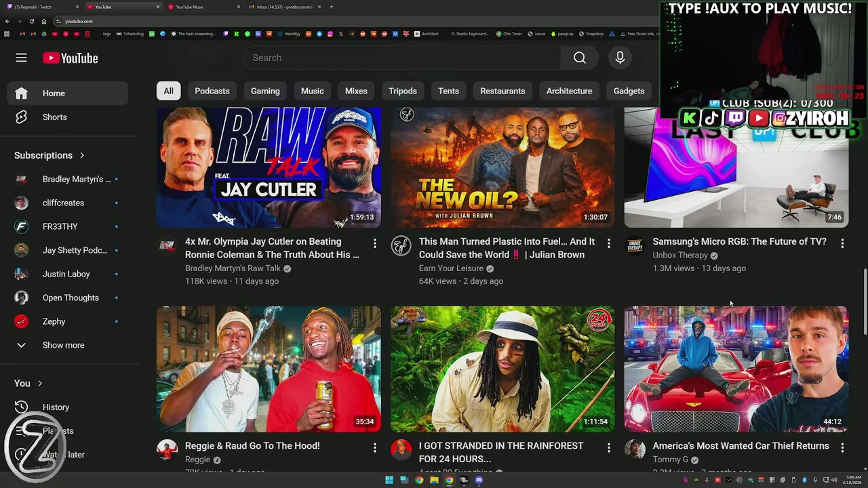868x488 pixels.
Task: Select the Tripods filter chip
Action: pyautogui.click(x=403, y=91)
